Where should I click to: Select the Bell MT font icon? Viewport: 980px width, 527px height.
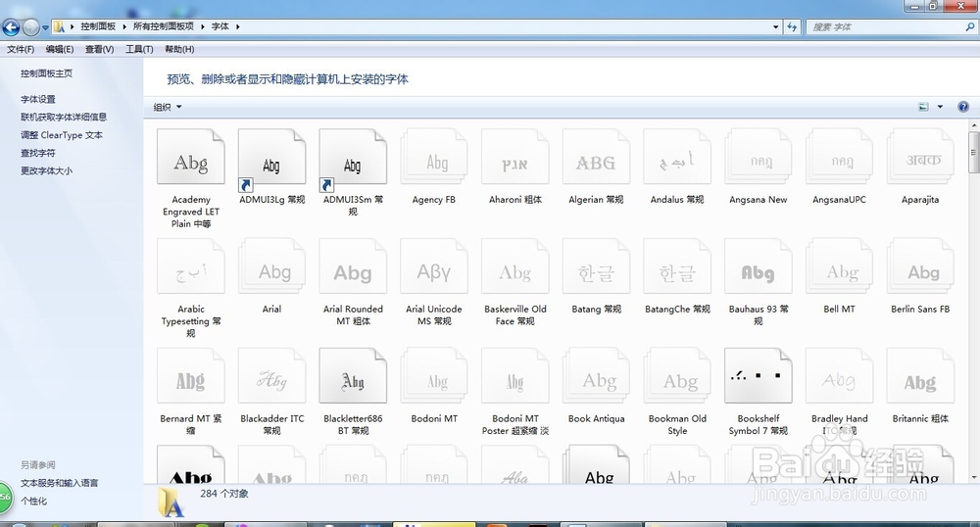click(840, 266)
